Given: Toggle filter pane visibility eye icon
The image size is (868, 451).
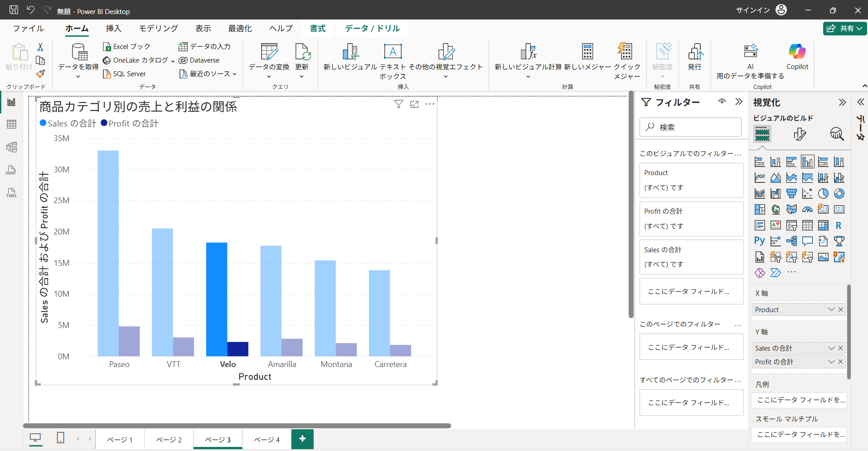Looking at the screenshot, I should 722,102.
